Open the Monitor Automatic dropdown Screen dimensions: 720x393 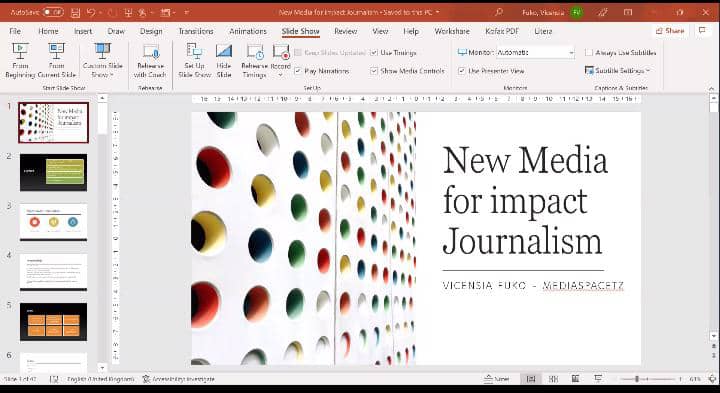tap(535, 53)
